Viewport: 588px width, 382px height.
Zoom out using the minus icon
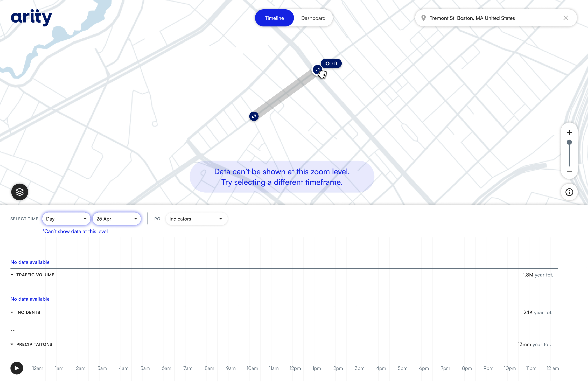pos(569,171)
